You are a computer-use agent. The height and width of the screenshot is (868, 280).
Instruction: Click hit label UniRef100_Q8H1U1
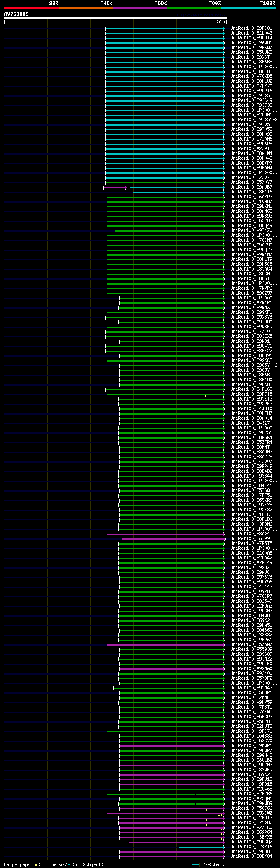point(251,72)
